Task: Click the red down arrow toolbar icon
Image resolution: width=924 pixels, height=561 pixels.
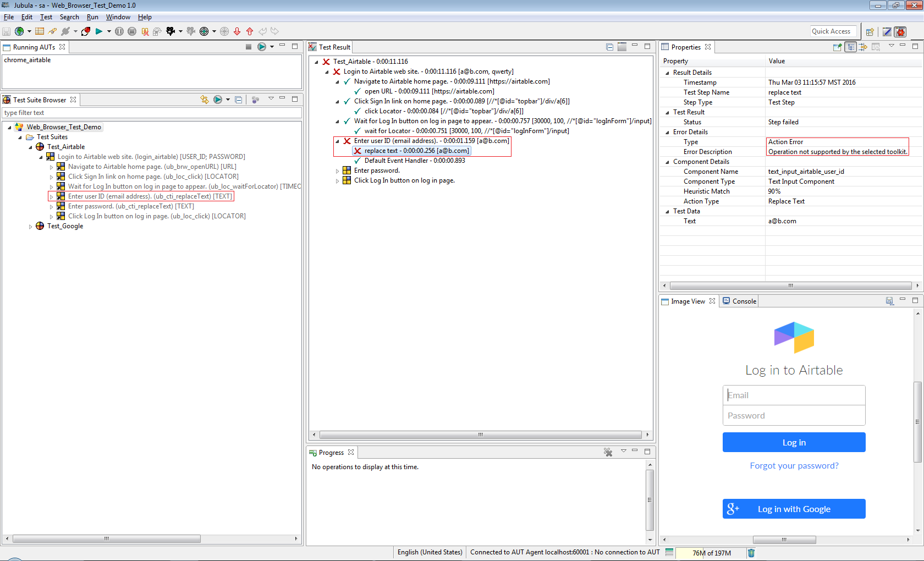Action: (x=237, y=31)
